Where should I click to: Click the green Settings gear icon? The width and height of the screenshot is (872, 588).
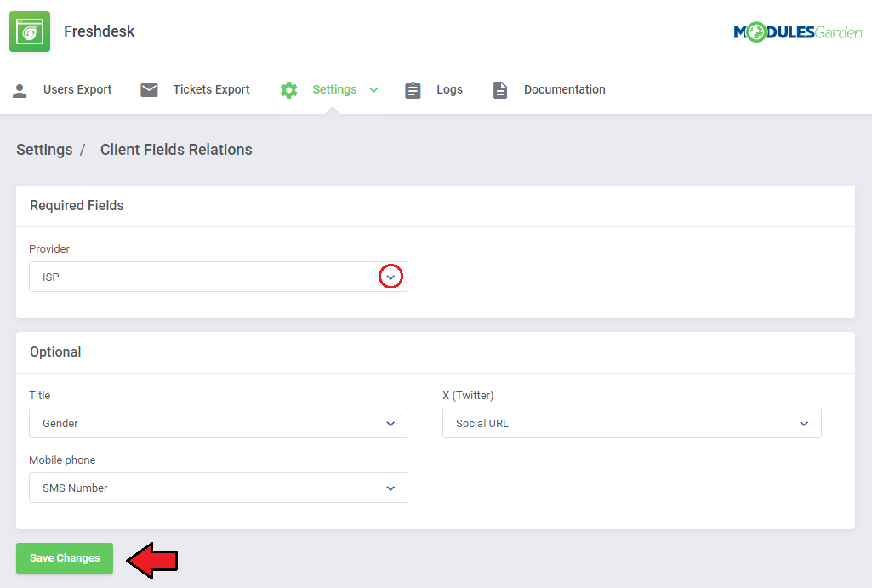288,89
